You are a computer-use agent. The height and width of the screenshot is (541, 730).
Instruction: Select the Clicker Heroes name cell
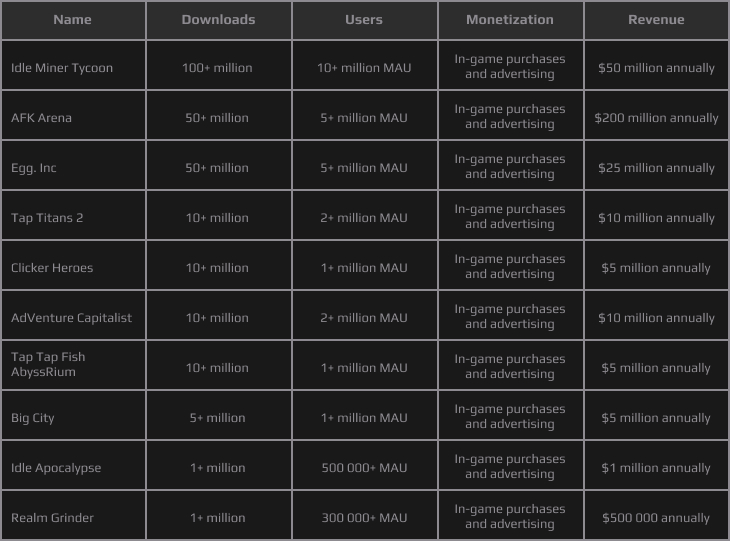point(73,265)
